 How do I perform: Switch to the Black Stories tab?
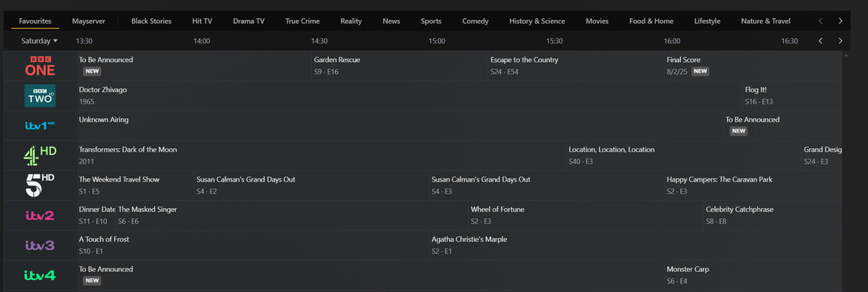[152, 21]
